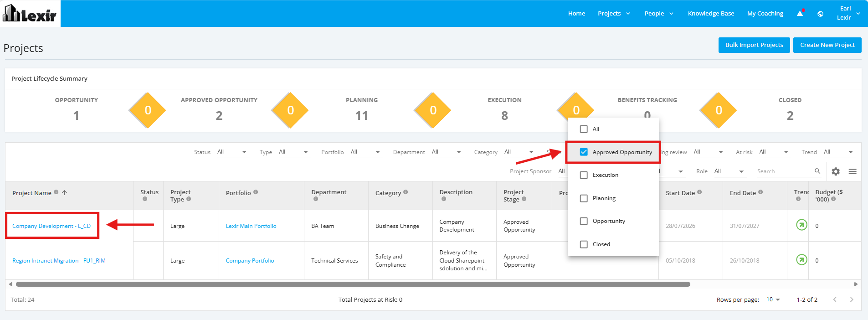This screenshot has height=320, width=868.
Task: Open Lexir Main Portfolio link
Action: pos(251,226)
